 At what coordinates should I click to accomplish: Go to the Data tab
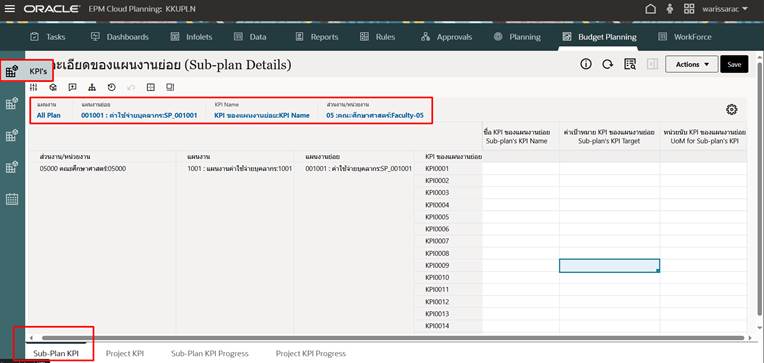point(250,37)
